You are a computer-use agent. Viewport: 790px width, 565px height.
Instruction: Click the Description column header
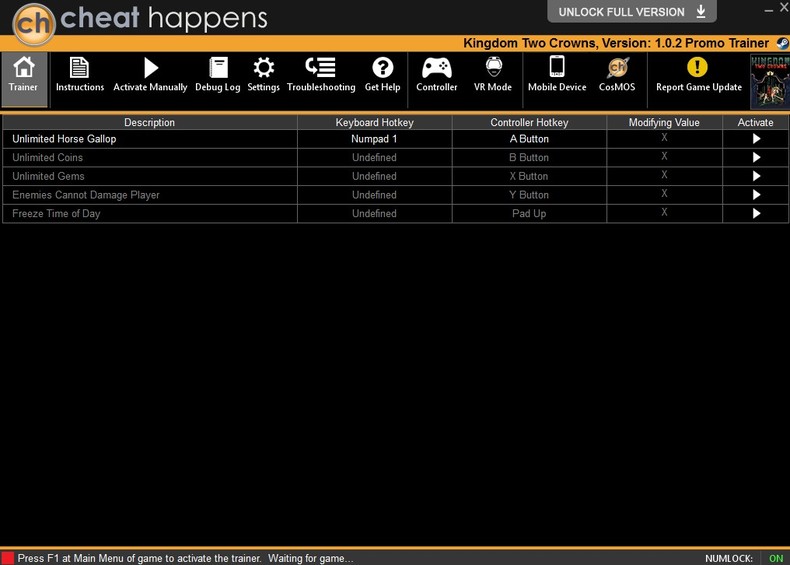[x=150, y=122]
